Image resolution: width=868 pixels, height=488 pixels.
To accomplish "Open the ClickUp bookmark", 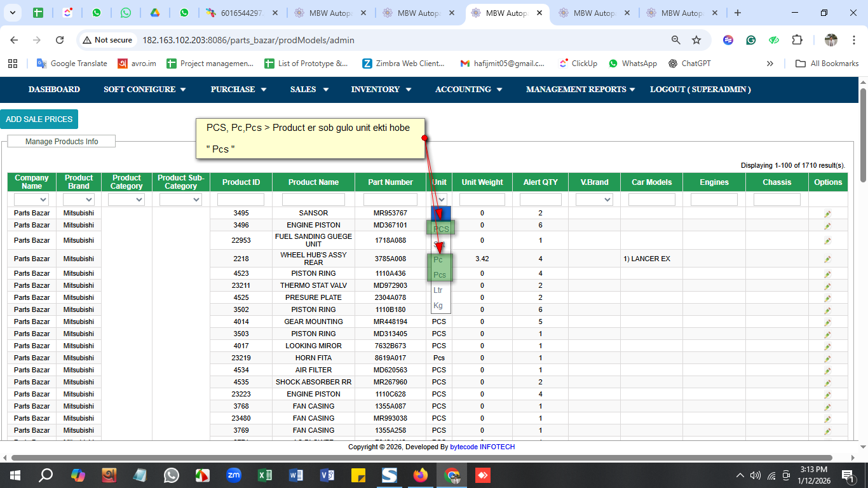I will [x=578, y=64].
